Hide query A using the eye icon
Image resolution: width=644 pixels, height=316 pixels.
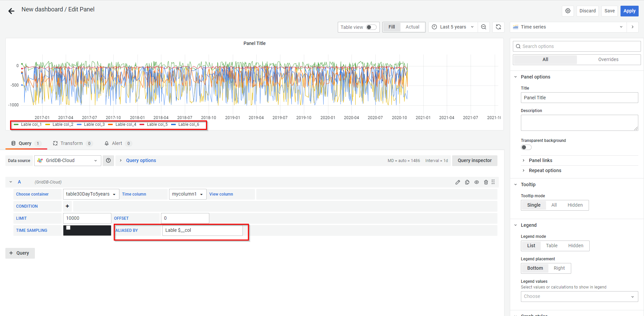477,182
